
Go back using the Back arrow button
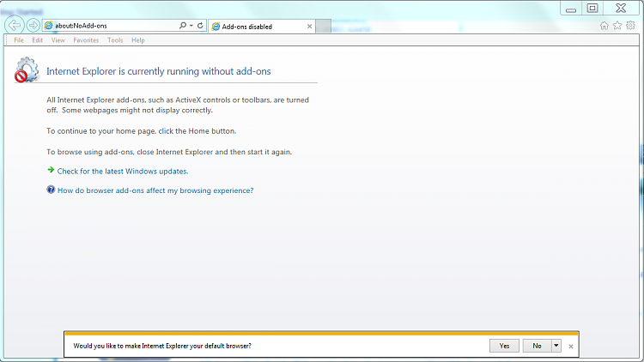[x=15, y=25]
